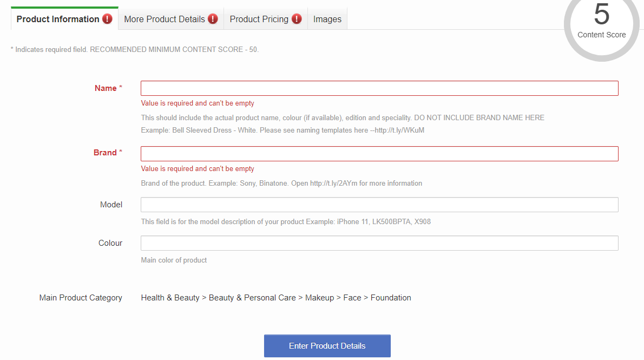Click Foundation in the category breadcrumb
This screenshot has height=360, width=644.
tap(391, 298)
